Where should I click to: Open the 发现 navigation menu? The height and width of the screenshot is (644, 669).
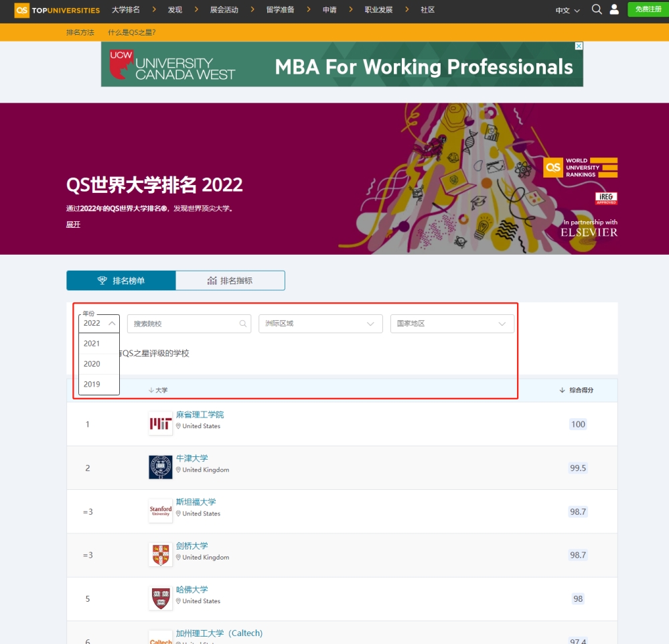coord(175,9)
